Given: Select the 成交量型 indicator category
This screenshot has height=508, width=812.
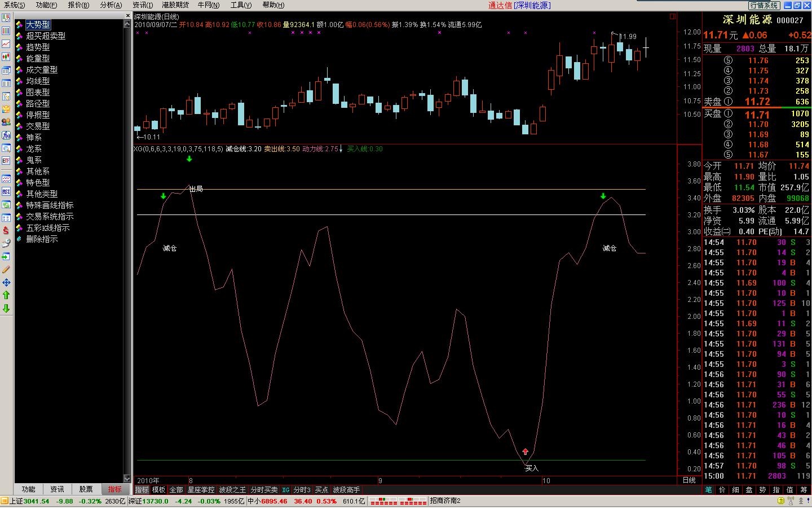Looking at the screenshot, I should 42,69.
